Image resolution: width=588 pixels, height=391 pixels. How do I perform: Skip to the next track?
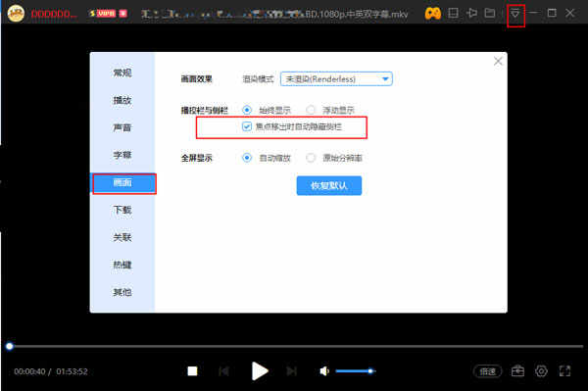coord(291,371)
